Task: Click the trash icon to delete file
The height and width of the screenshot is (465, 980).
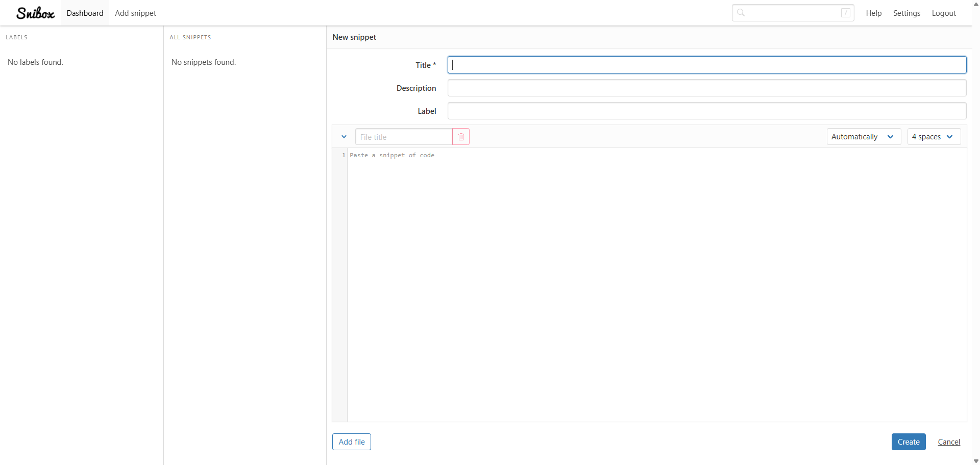Action: coord(461,137)
